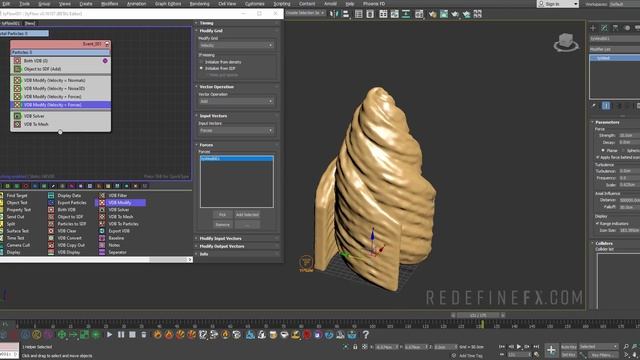Viewport: 640px width, 360px height.
Task: Open the Vector Operation dropdown
Action: [x=236, y=101]
